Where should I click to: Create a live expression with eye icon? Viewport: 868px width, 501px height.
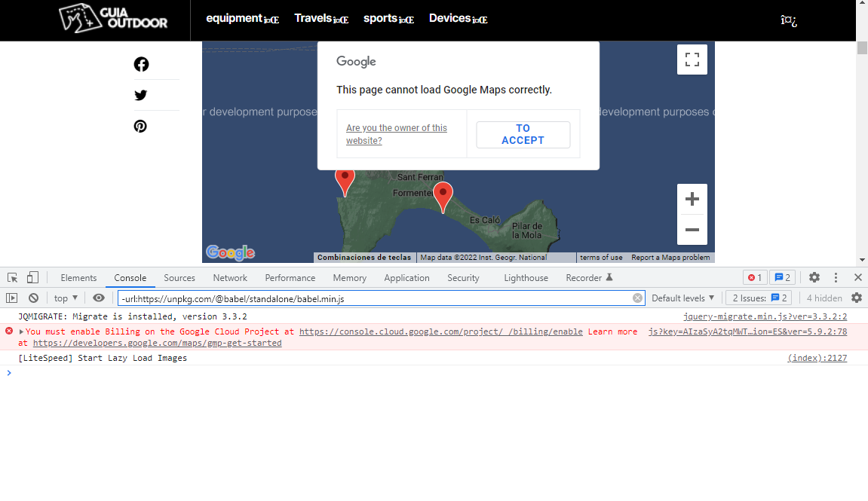tap(99, 298)
